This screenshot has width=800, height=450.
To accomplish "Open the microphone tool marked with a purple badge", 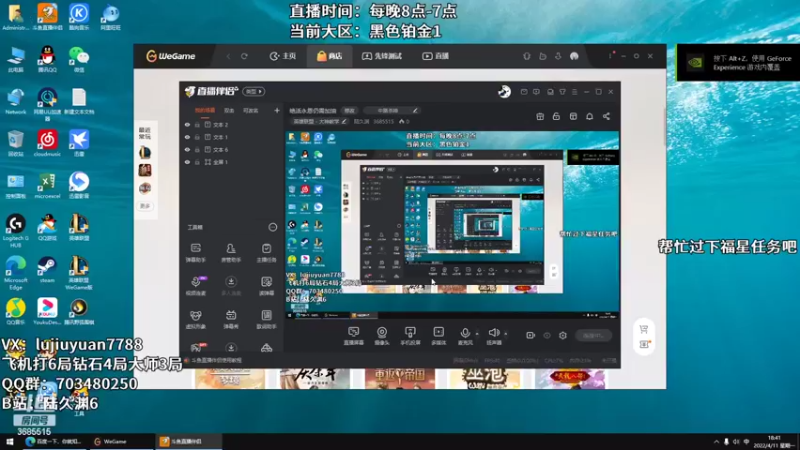I will [x=195, y=286].
